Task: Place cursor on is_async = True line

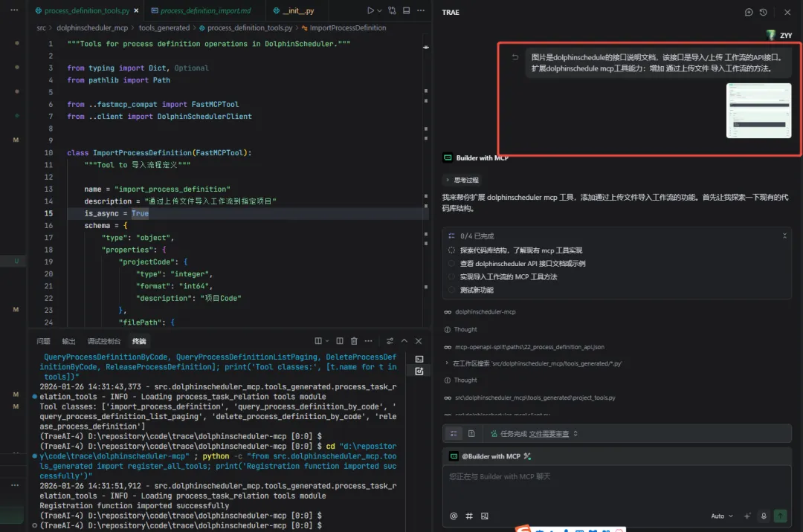Action: (x=116, y=213)
